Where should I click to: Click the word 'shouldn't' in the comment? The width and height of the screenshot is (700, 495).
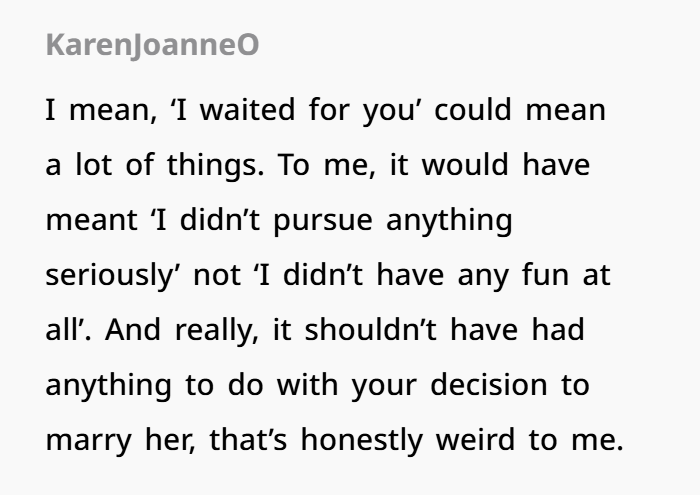tap(370, 330)
